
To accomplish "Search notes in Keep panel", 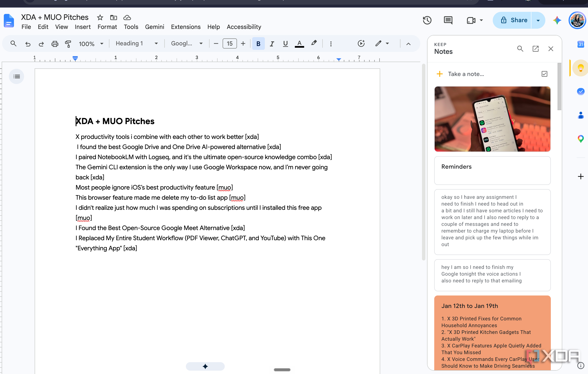I will (520, 49).
